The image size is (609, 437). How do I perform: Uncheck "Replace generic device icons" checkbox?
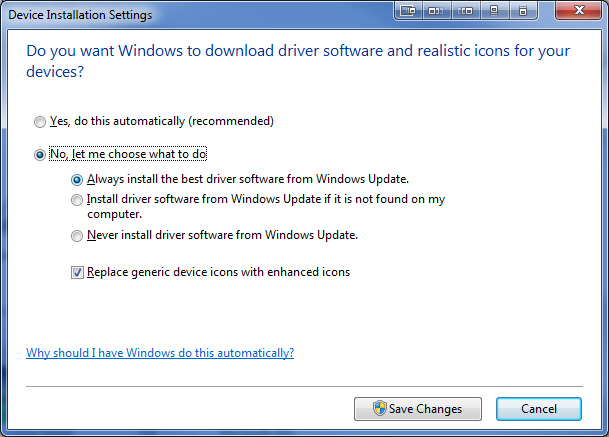[77, 272]
